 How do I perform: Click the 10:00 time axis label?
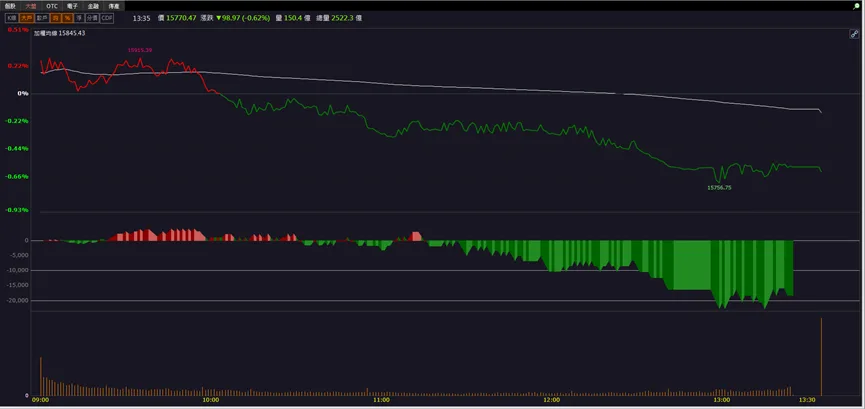[x=211, y=400]
